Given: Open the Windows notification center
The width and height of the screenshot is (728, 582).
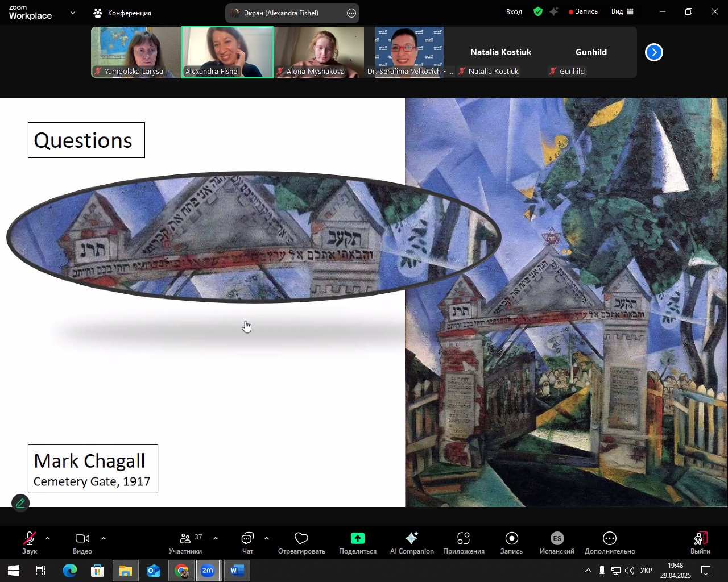Looking at the screenshot, I should pos(706,571).
